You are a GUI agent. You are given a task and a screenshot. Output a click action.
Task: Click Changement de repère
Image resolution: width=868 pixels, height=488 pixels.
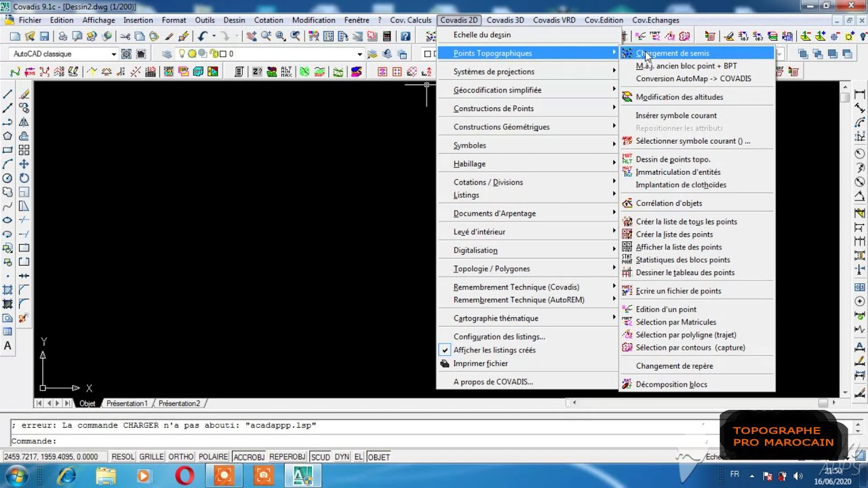[x=697, y=366]
